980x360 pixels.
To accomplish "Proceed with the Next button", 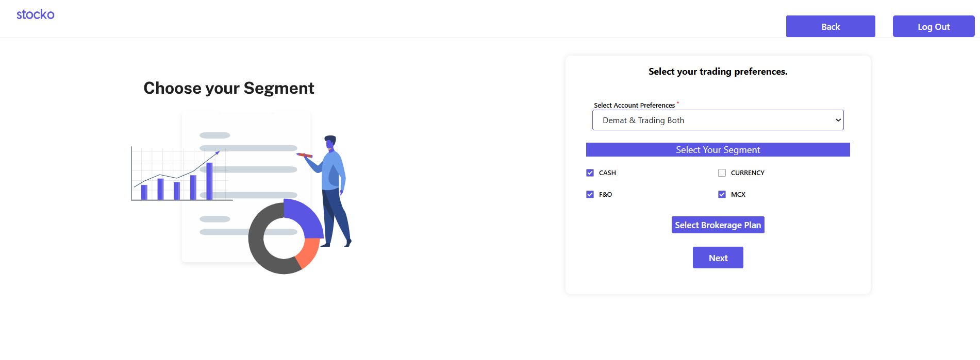I will click(718, 258).
